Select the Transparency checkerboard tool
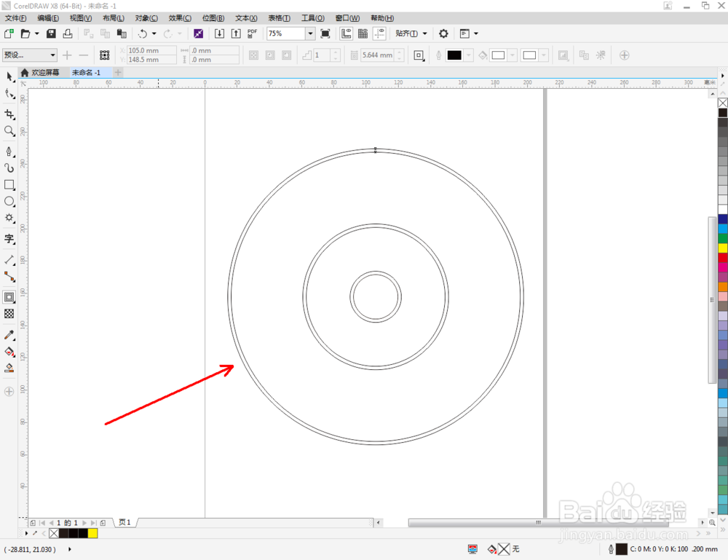 9,314
